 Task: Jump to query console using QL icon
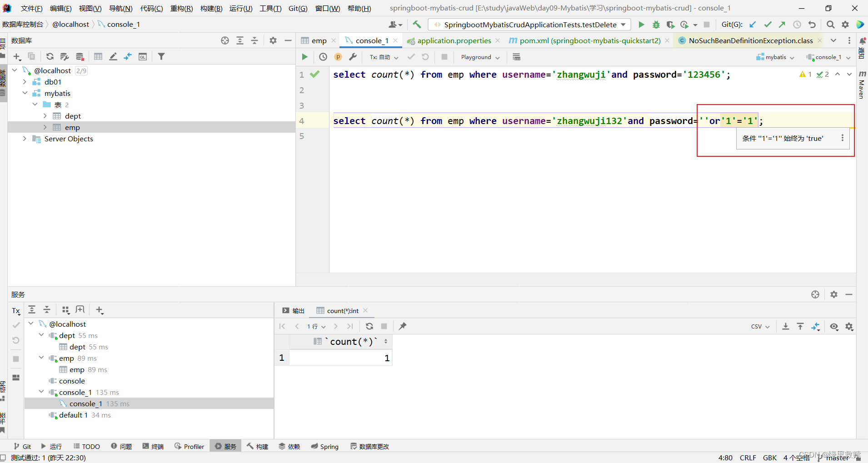click(x=144, y=56)
